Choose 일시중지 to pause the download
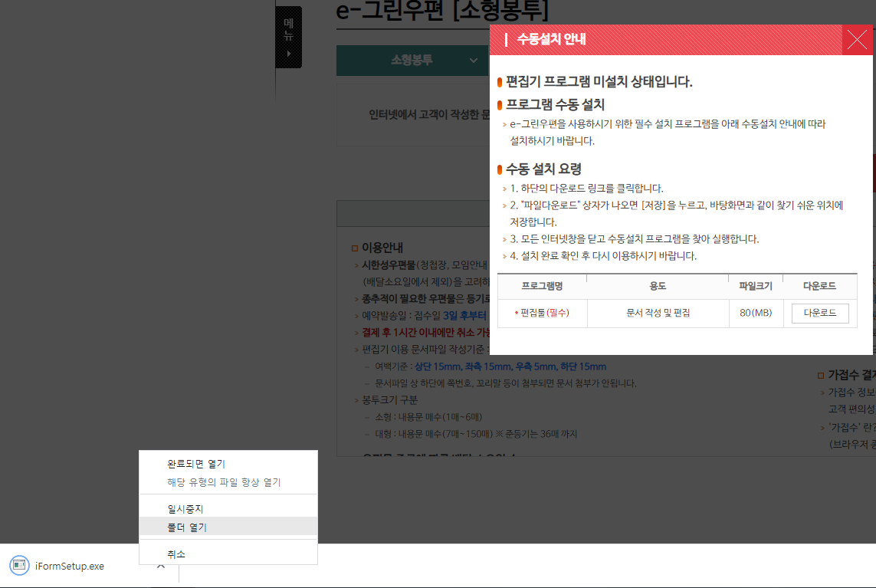The image size is (876, 588). tap(185, 509)
